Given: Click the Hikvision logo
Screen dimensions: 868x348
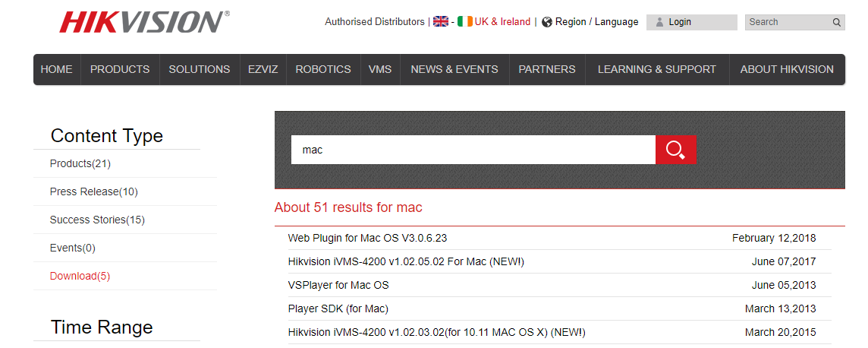Looking at the screenshot, I should (x=144, y=22).
